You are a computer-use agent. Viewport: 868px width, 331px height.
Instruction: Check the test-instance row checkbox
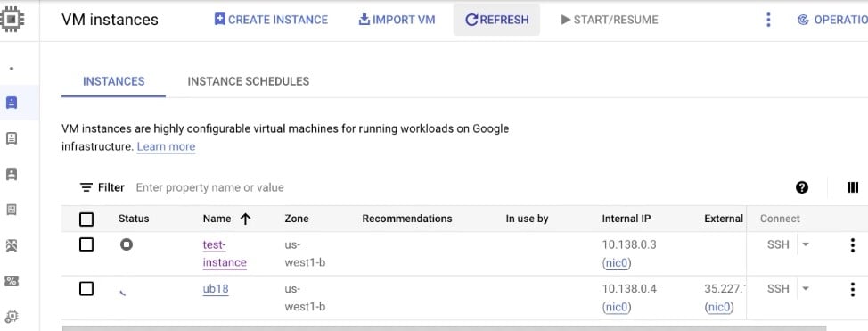[x=86, y=244]
